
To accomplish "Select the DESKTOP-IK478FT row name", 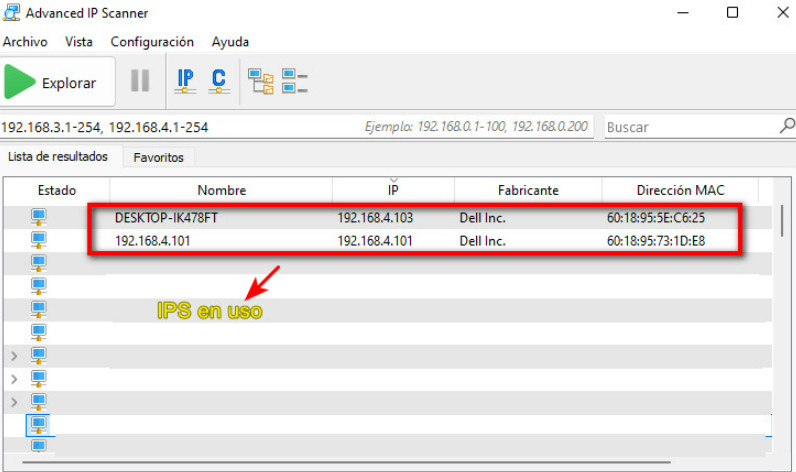I will point(166,218).
